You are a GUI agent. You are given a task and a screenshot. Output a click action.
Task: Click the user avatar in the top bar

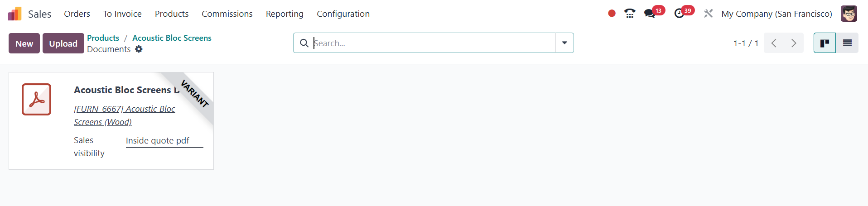tap(849, 14)
